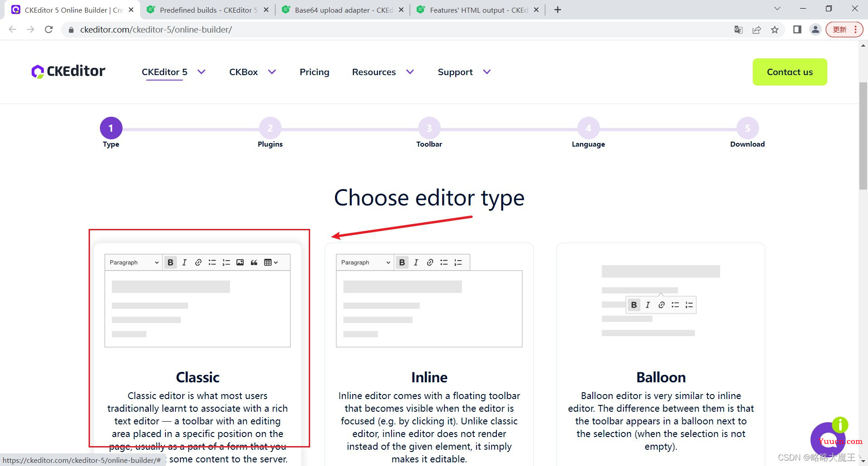The height and width of the screenshot is (466, 868).
Task: Click Link icon in Classic editor preview
Action: tap(198, 262)
